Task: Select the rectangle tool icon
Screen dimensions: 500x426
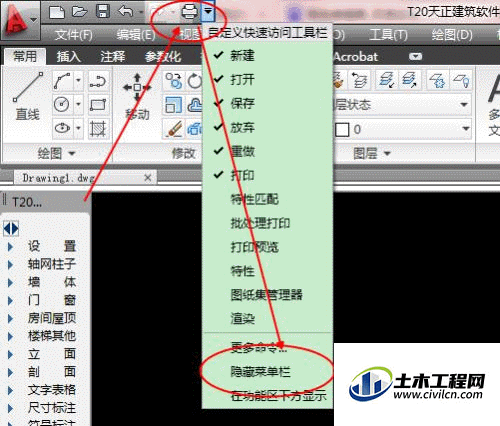Action: click(98, 105)
